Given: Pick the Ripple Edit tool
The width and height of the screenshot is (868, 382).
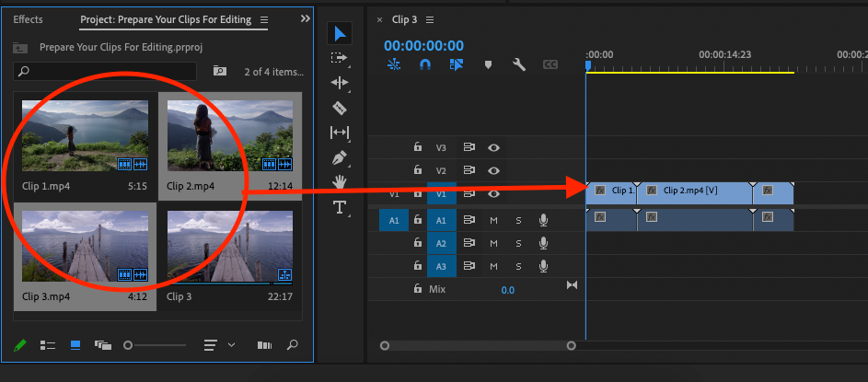Looking at the screenshot, I should pyautogui.click(x=340, y=83).
